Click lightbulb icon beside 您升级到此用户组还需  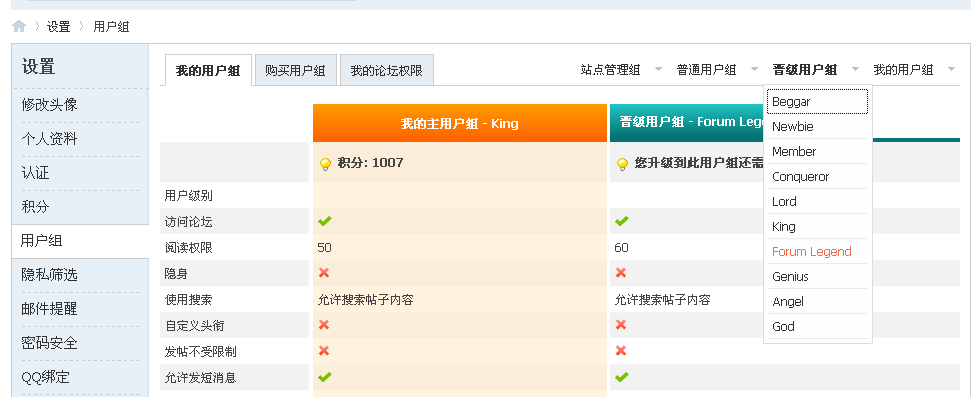(x=622, y=164)
